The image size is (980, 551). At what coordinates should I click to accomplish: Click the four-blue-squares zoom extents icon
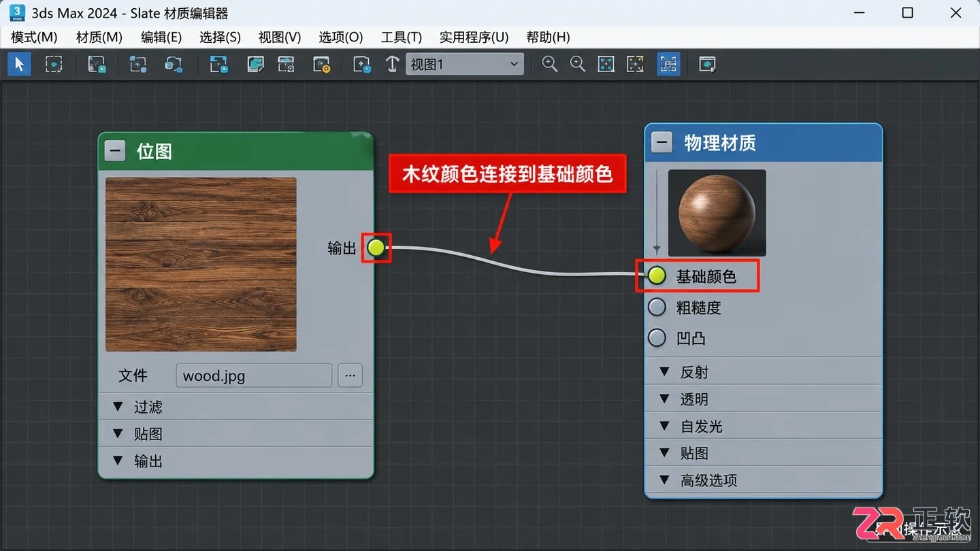point(606,65)
